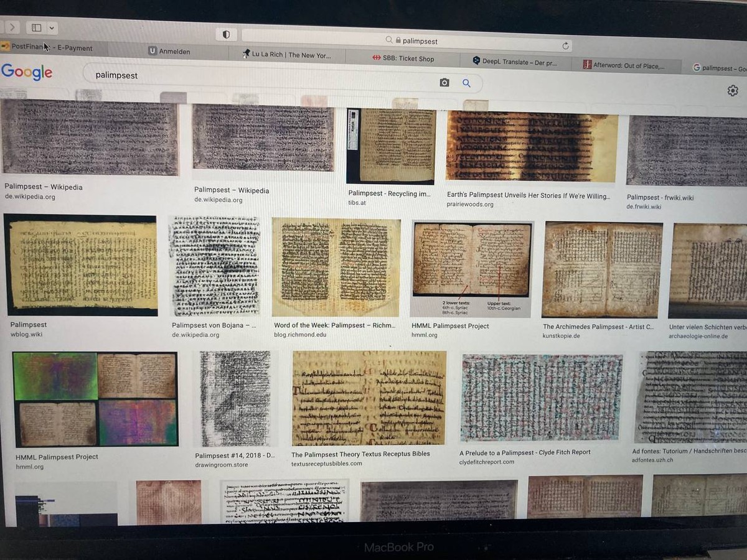
Task: Click the Earth's Palimpsest Unveils Her Stories link
Action: [x=528, y=195]
